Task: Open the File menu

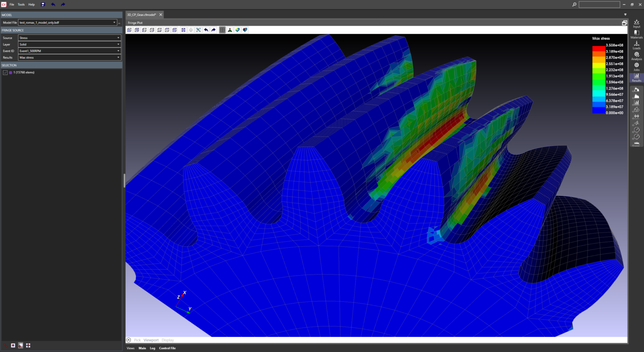Action: (12, 4)
